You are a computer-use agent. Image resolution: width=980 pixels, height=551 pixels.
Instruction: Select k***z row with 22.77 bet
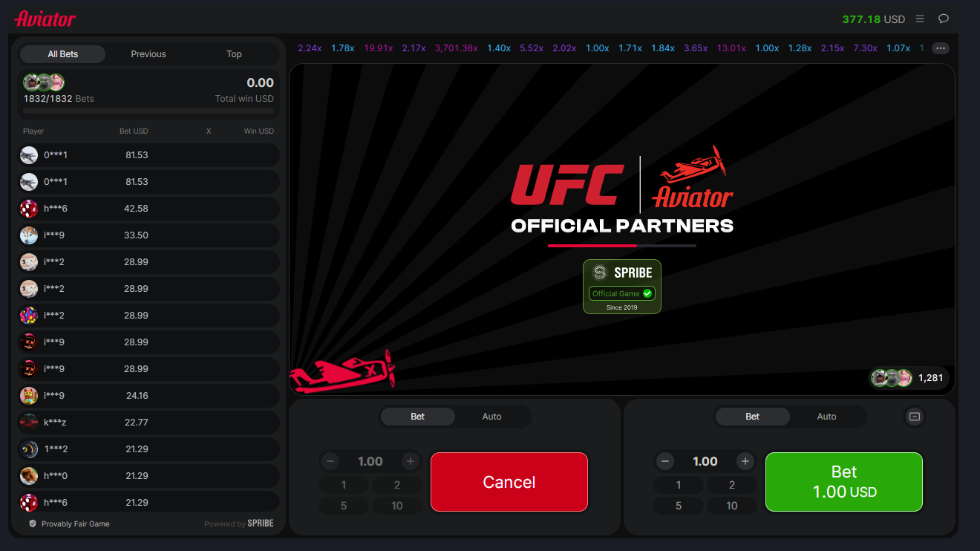[148, 423]
